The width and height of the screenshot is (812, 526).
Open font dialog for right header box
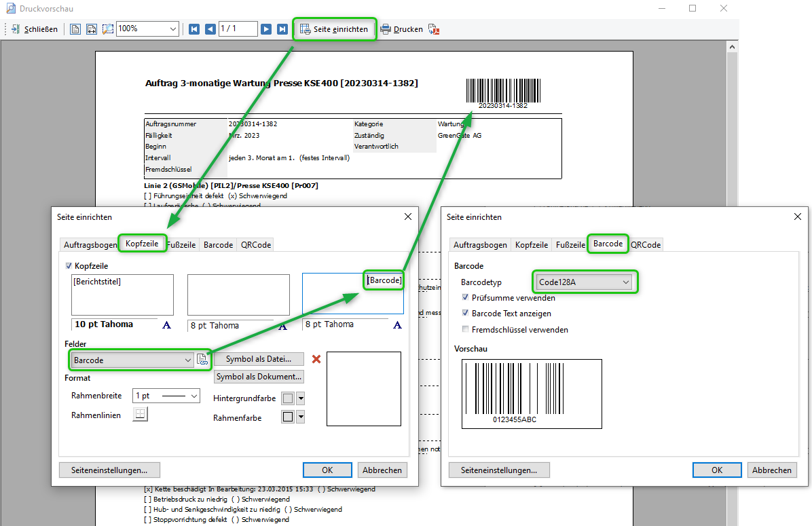pyautogui.click(x=397, y=325)
